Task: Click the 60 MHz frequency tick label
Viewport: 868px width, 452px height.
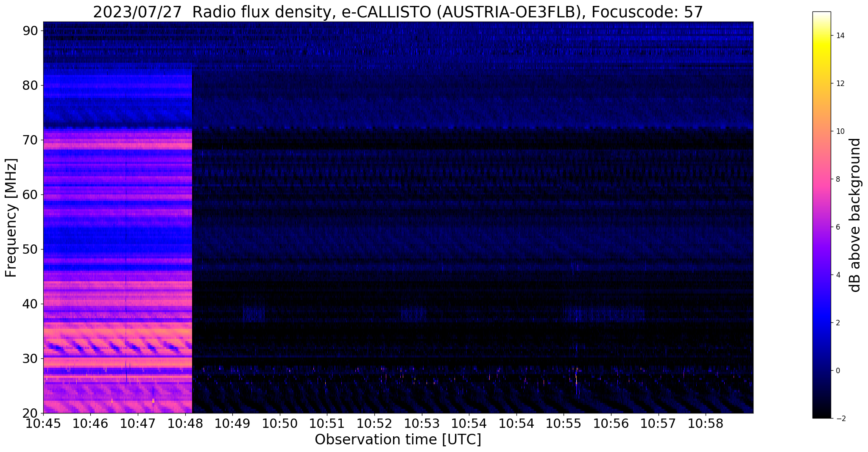Action: click(30, 195)
